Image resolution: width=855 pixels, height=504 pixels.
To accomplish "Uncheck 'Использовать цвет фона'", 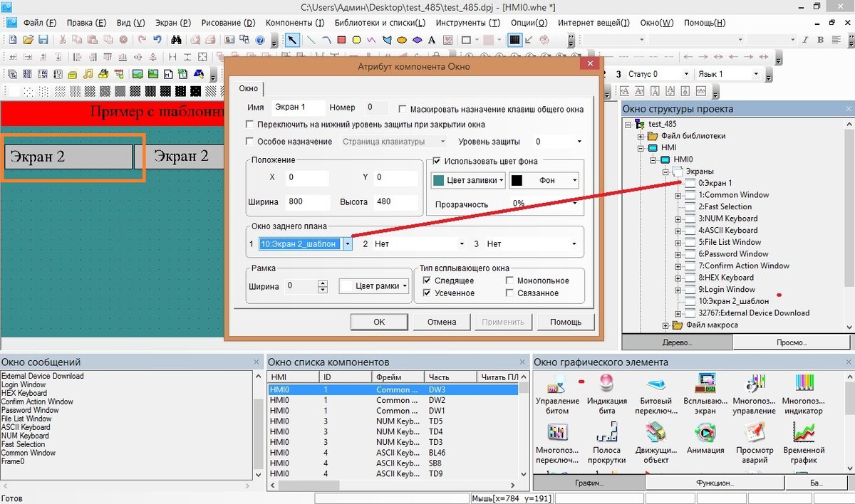I will [x=437, y=161].
